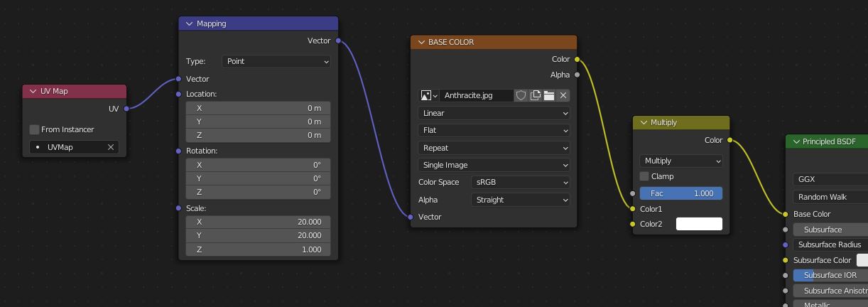Toggle Clamp checkbox in Multiply node
This screenshot has height=307, width=868.
(x=644, y=176)
